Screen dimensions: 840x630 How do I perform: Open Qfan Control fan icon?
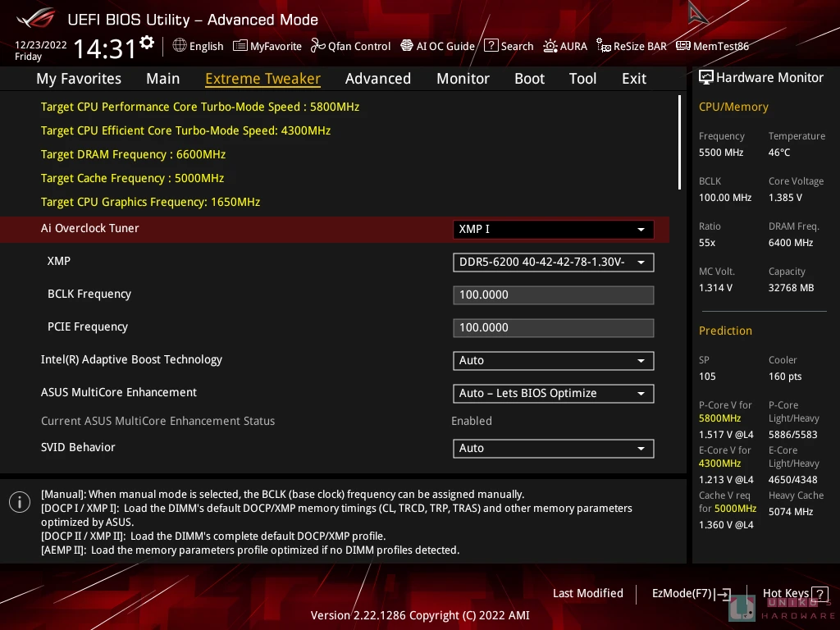tap(318, 46)
